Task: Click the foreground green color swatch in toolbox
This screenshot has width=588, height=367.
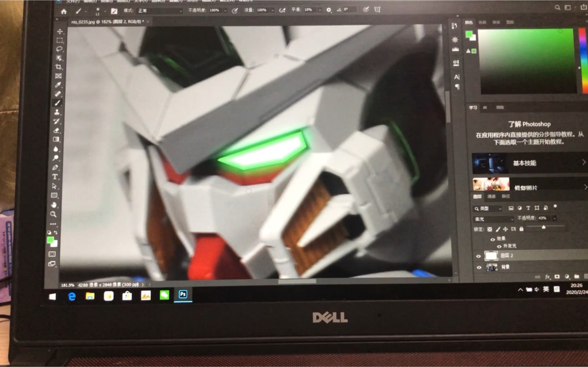Action: [x=51, y=240]
